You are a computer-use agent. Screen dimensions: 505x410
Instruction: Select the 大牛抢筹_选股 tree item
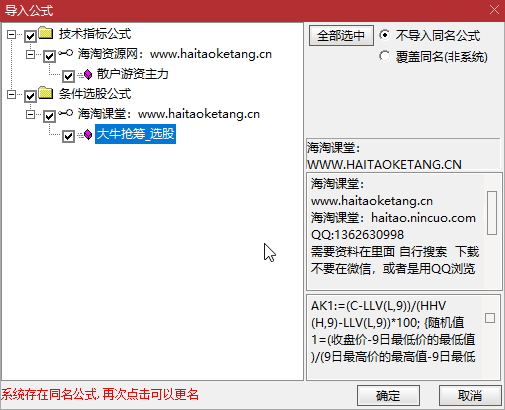135,134
